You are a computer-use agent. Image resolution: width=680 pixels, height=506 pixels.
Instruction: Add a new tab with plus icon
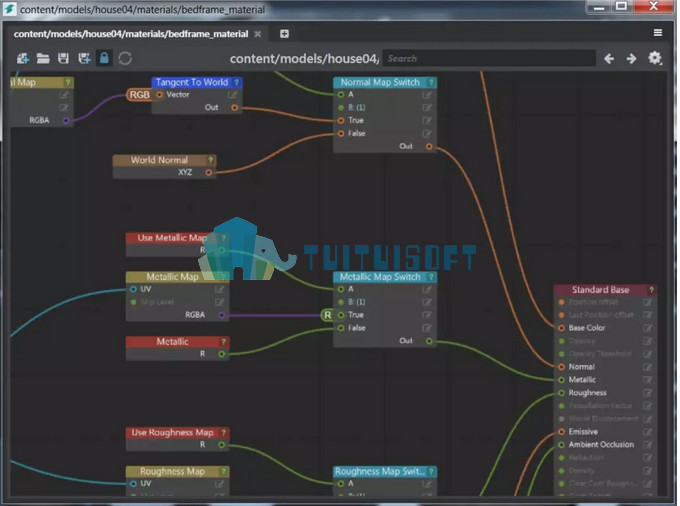pos(284,34)
